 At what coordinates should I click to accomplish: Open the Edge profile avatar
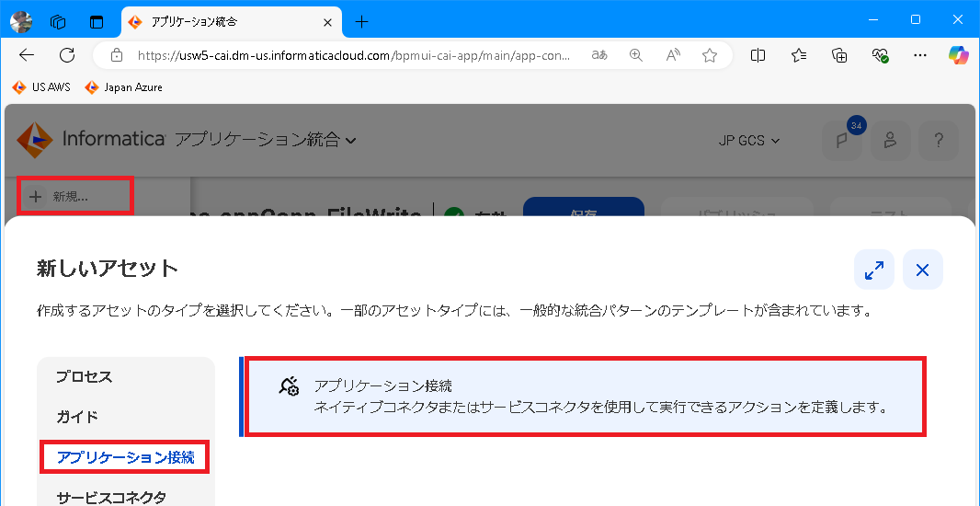20,22
